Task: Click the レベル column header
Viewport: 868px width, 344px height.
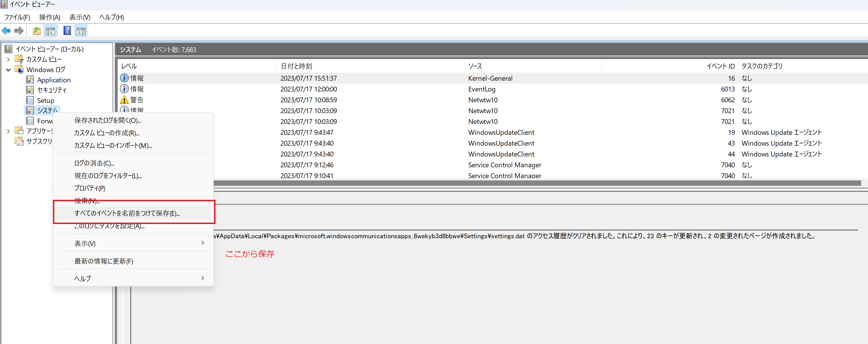Action: [197, 66]
